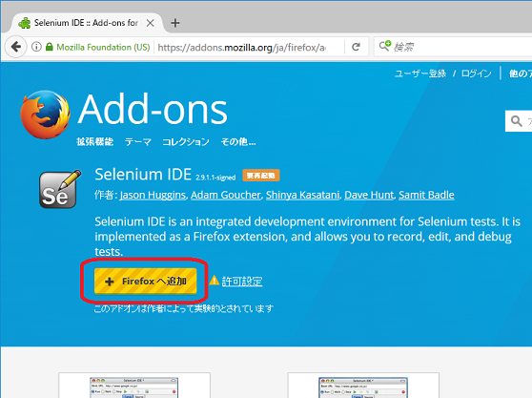Click the add-on search magnifier icon

coord(517,121)
